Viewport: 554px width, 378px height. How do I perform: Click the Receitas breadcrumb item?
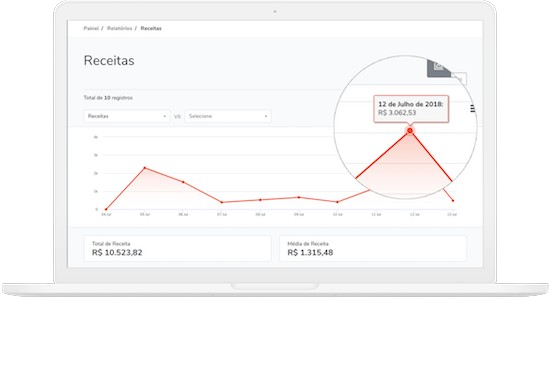151,28
